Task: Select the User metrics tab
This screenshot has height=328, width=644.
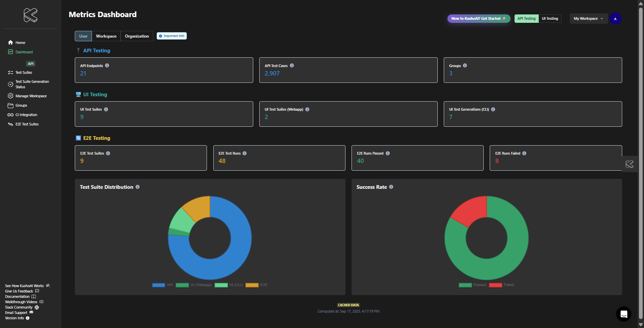Action: point(83,36)
